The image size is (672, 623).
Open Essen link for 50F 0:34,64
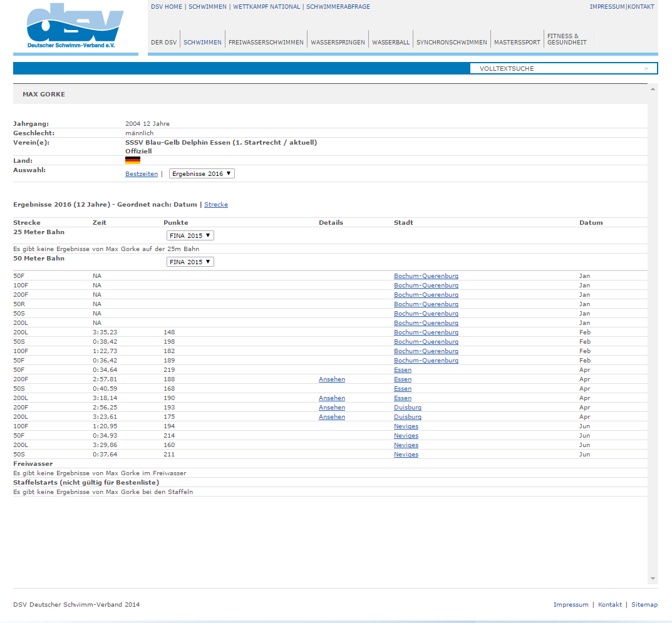403,370
